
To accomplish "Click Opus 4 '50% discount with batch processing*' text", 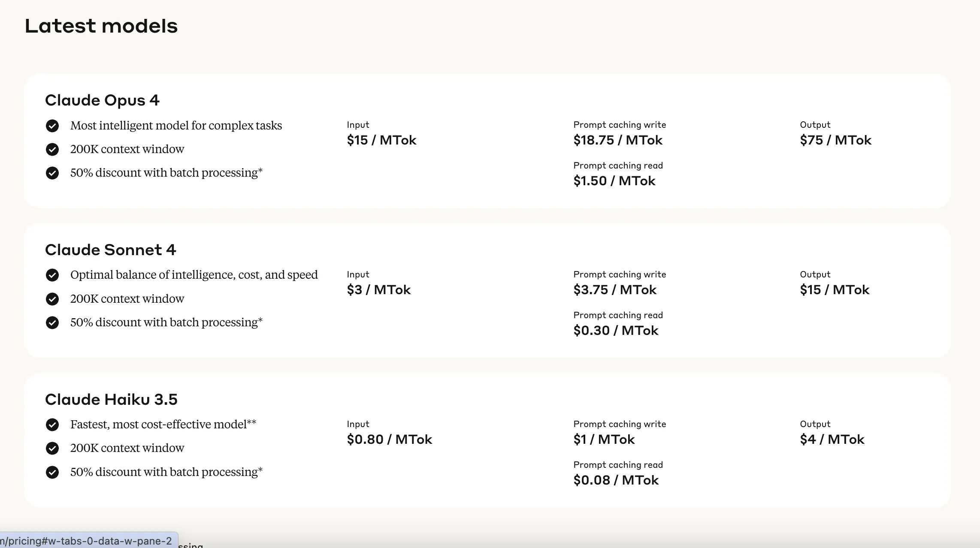I will [166, 173].
